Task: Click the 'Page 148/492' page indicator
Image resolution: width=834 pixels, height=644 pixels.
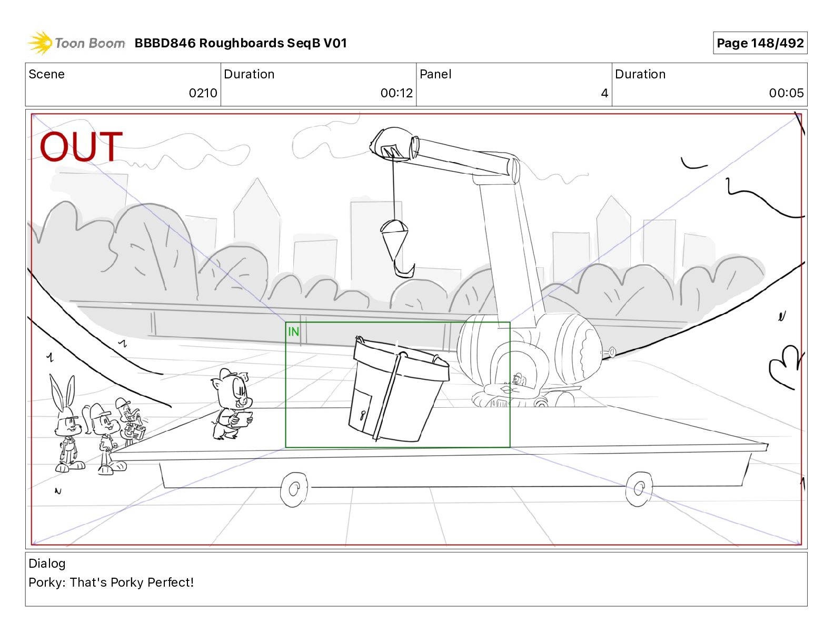Action: click(760, 43)
